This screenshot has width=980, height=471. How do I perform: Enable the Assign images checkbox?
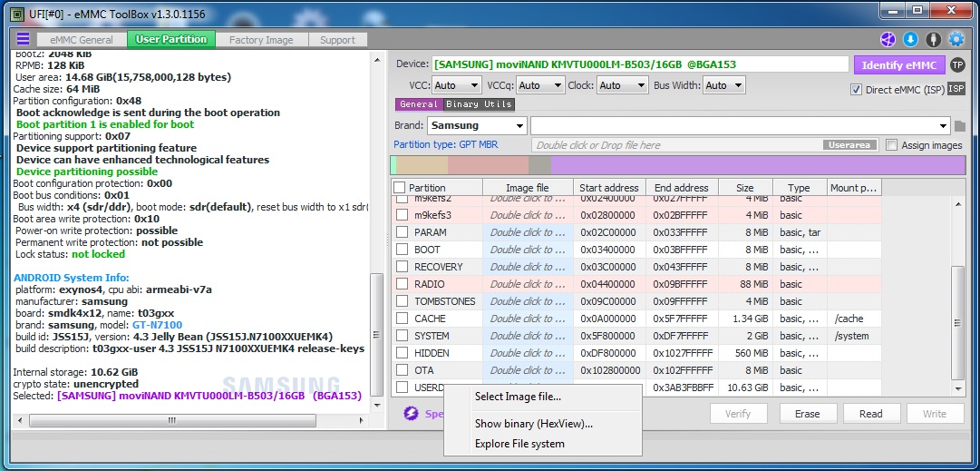(x=892, y=145)
